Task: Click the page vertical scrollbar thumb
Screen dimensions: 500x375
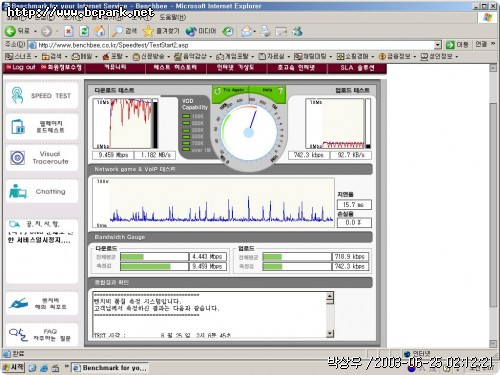Action: (x=493, y=205)
